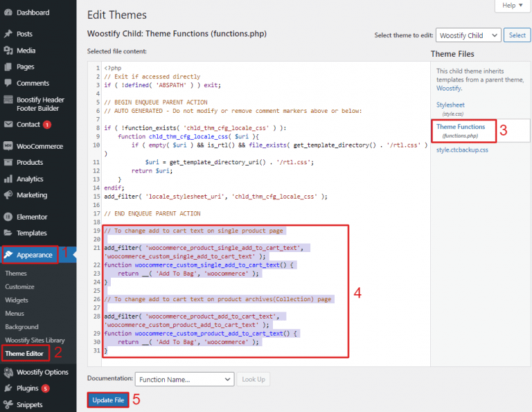Click the Dashboard icon in sidebar

tap(8, 12)
